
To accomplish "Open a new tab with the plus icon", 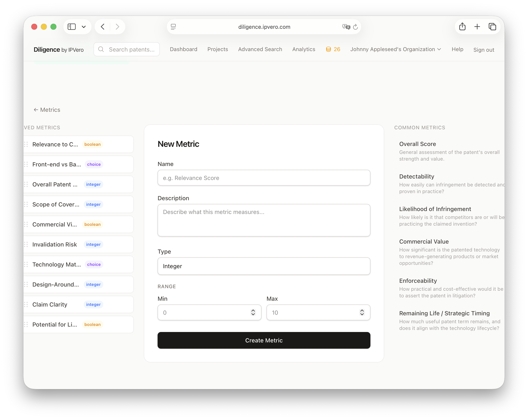I will [x=477, y=26].
